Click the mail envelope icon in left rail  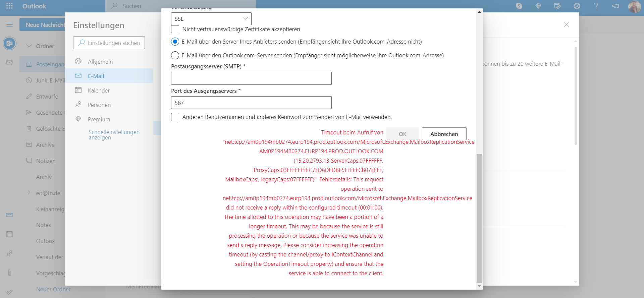tap(10, 63)
